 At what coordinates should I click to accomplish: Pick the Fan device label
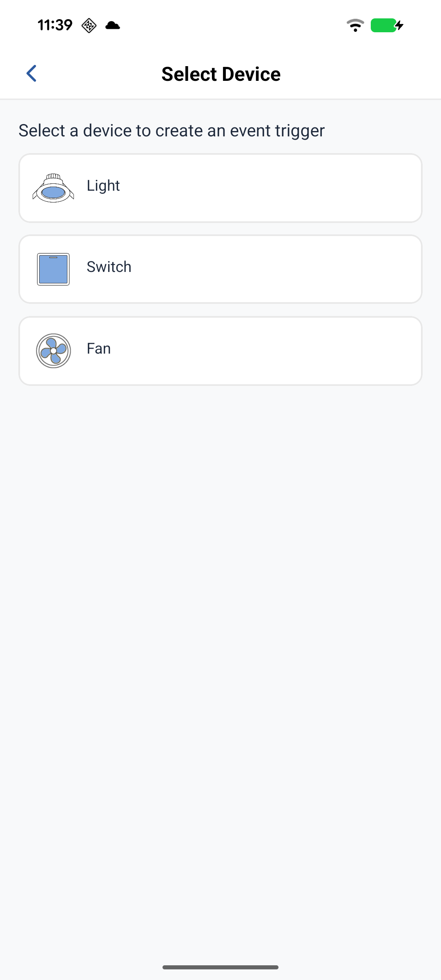[99, 349]
